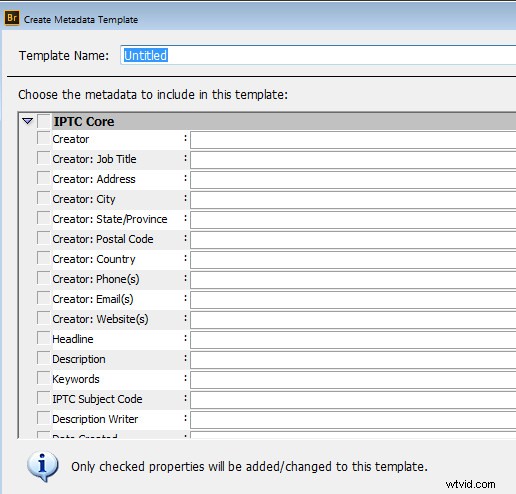Toggle the Creator: Email(s) checkbox
This screenshot has width=516, height=494.
pyautogui.click(x=44, y=298)
